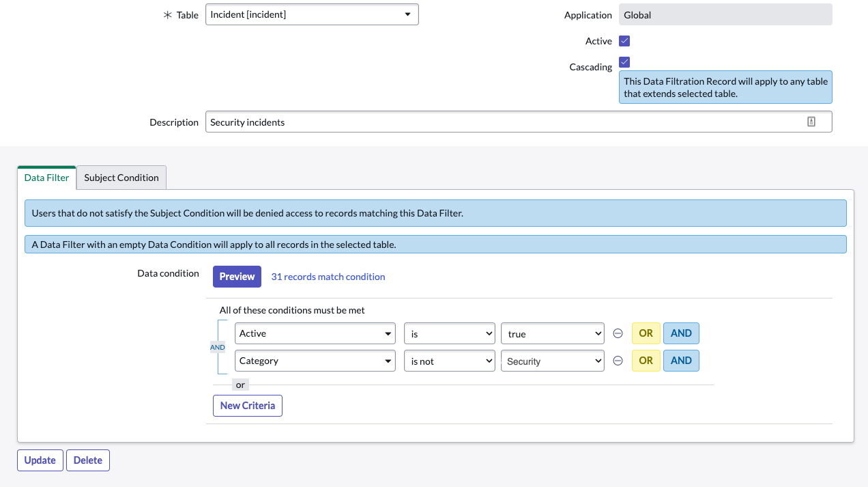Change the 'is' operator dropdown
868x487 pixels.
pos(450,333)
